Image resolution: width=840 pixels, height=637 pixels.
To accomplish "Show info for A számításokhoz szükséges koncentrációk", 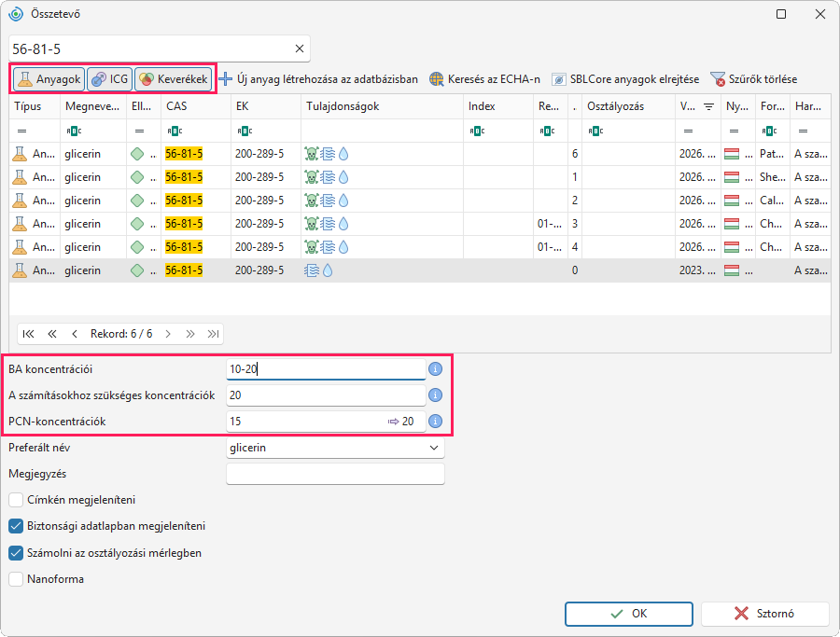I will pos(436,395).
